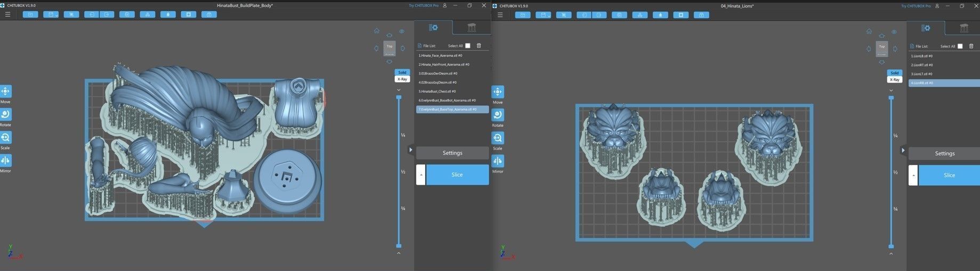Click Undo icon in Lions window toolbar
Screen dimensions: 980x271
pyautogui.click(x=585, y=15)
